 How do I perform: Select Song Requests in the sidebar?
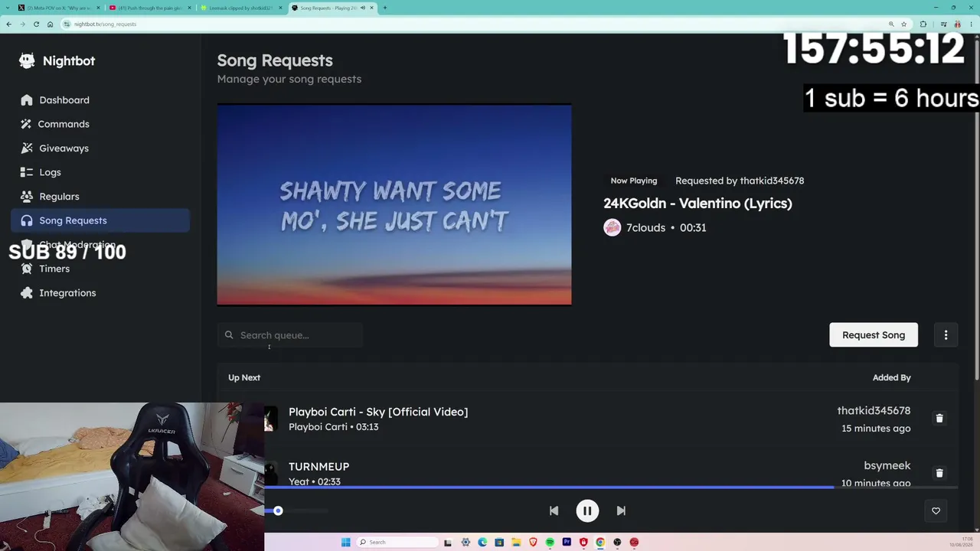(x=100, y=220)
